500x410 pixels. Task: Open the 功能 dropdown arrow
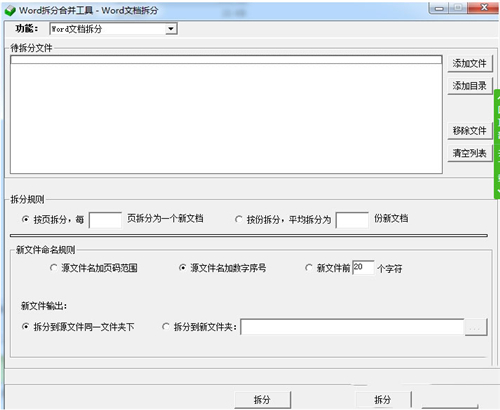point(171,29)
